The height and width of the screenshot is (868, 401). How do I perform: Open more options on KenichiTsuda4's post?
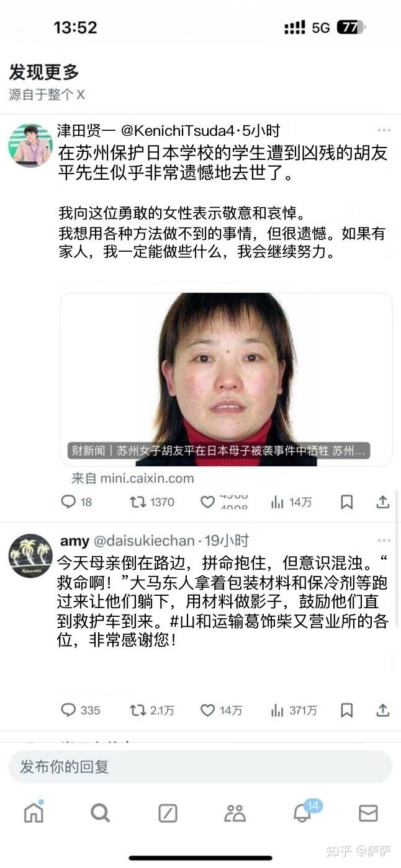384,130
